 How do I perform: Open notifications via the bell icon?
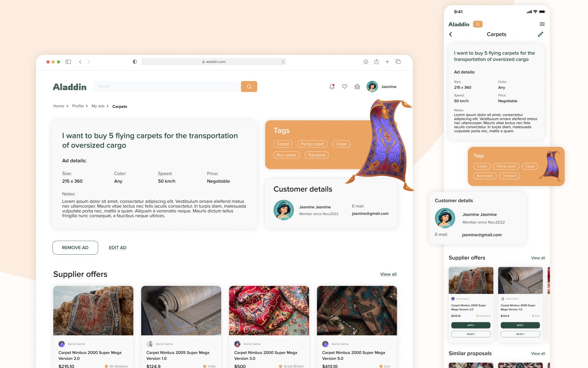pos(331,86)
